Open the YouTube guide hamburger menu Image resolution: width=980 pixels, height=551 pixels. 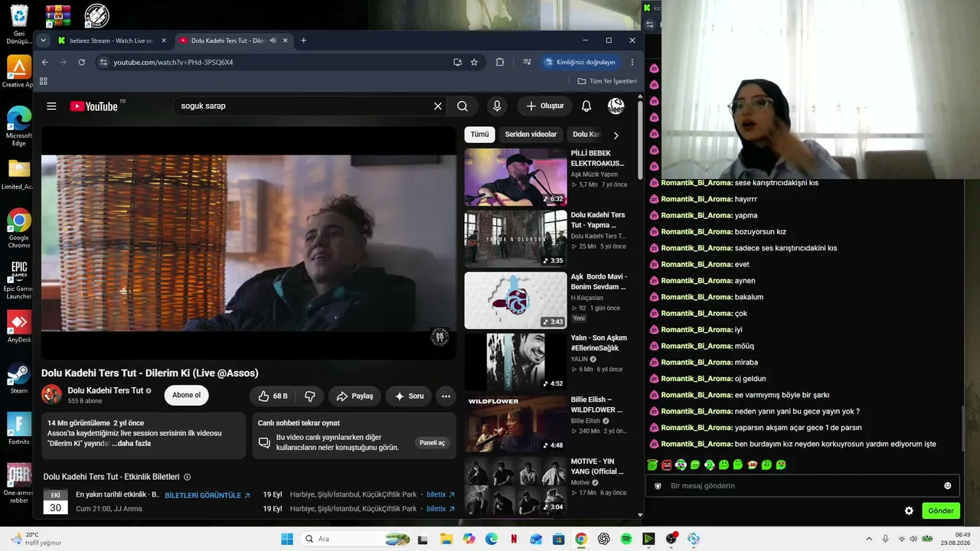[51, 106]
